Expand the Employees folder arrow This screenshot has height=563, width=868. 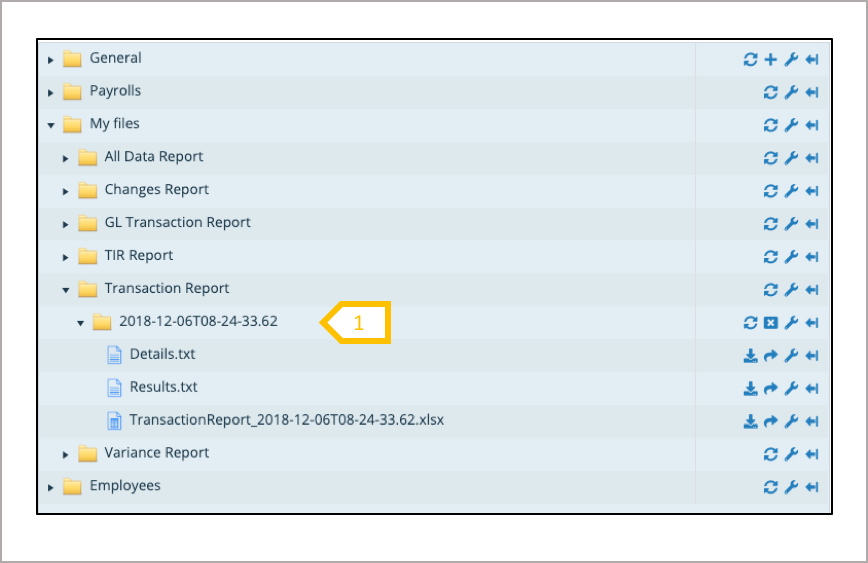click(51, 488)
